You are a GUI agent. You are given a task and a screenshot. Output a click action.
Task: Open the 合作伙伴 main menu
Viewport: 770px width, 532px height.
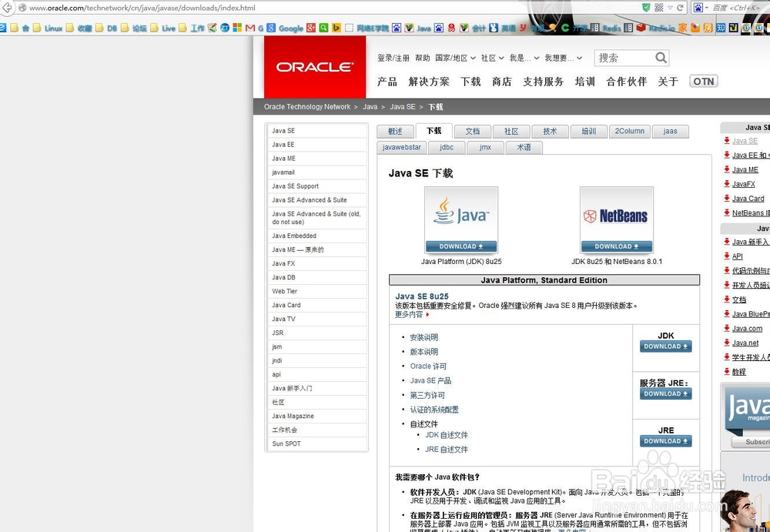(627, 82)
